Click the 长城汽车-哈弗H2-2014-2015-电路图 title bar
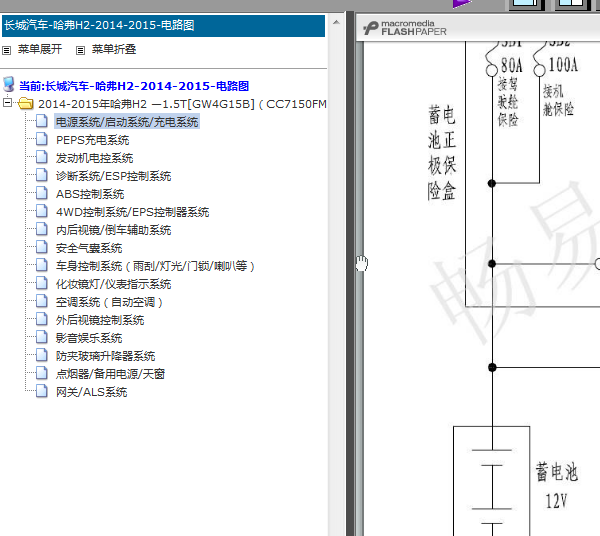The height and width of the screenshot is (536, 600). tap(163, 26)
